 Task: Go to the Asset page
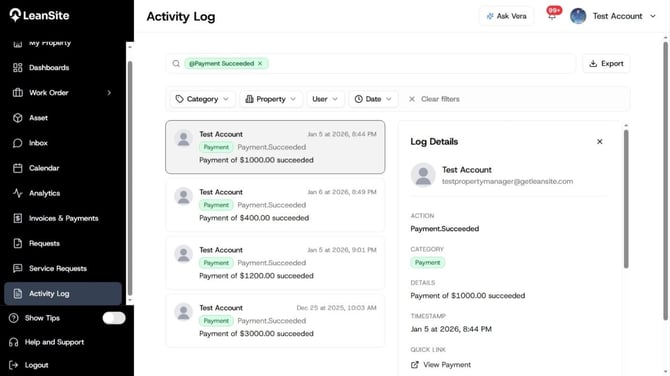(63, 118)
